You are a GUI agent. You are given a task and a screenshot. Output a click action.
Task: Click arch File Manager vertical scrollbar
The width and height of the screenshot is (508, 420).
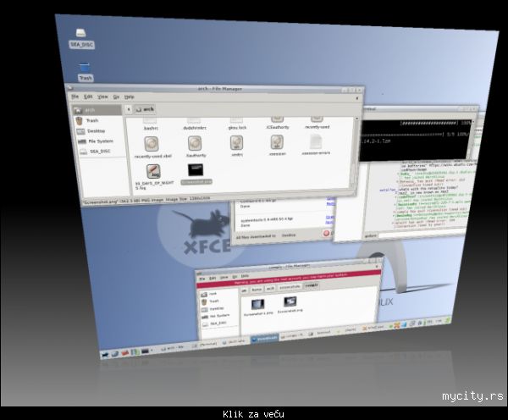coord(355,152)
